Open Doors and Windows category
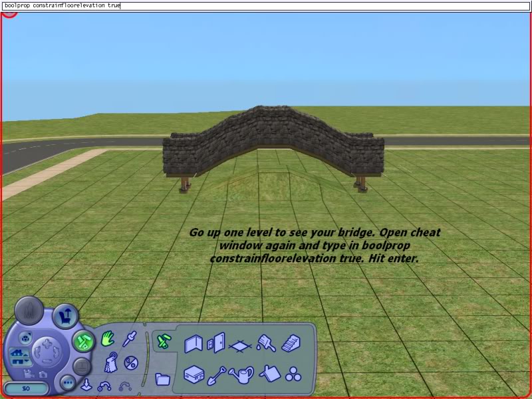This screenshot has height=399, width=532. tap(216, 343)
